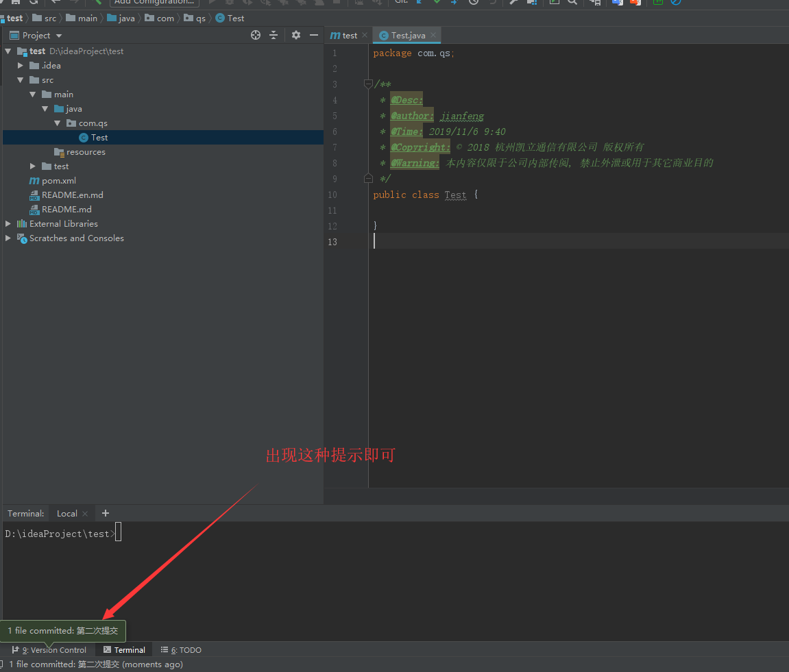The image size is (789, 672).
Task: Open the Terminal tool window tab
Action: (124, 650)
